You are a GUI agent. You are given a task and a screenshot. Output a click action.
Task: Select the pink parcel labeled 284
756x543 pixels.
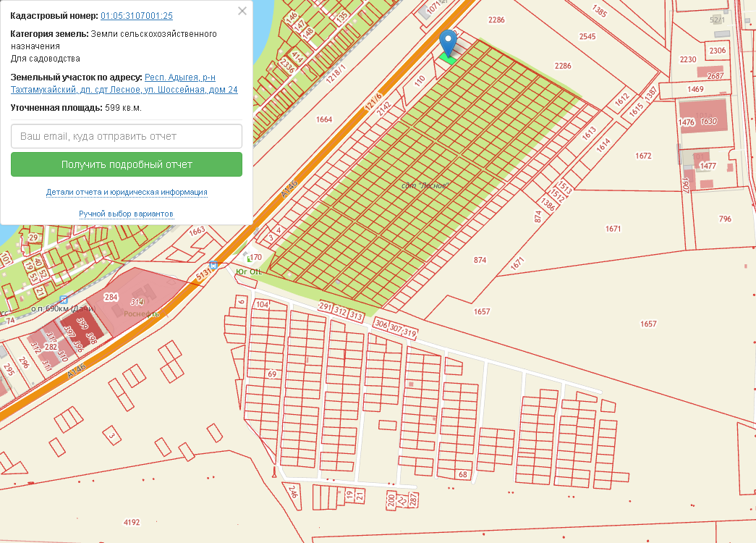[x=111, y=297]
